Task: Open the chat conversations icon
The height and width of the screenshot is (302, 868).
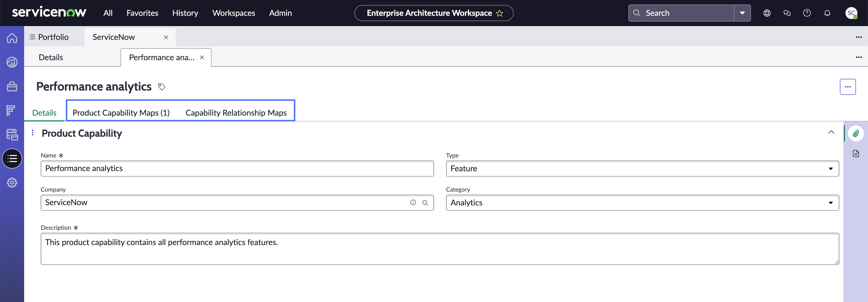Action: coord(787,13)
